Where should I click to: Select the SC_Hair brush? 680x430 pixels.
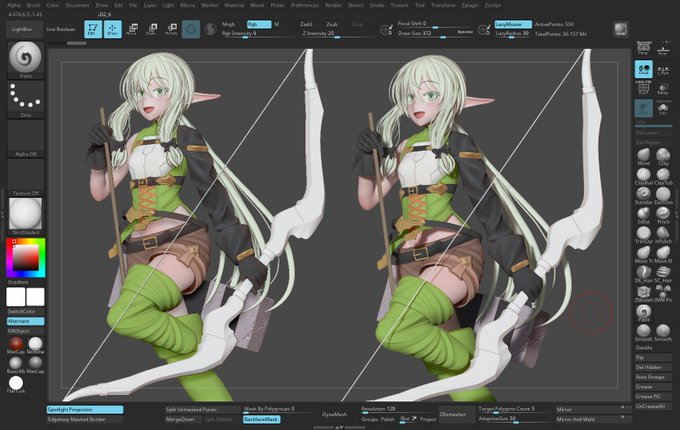point(663,274)
